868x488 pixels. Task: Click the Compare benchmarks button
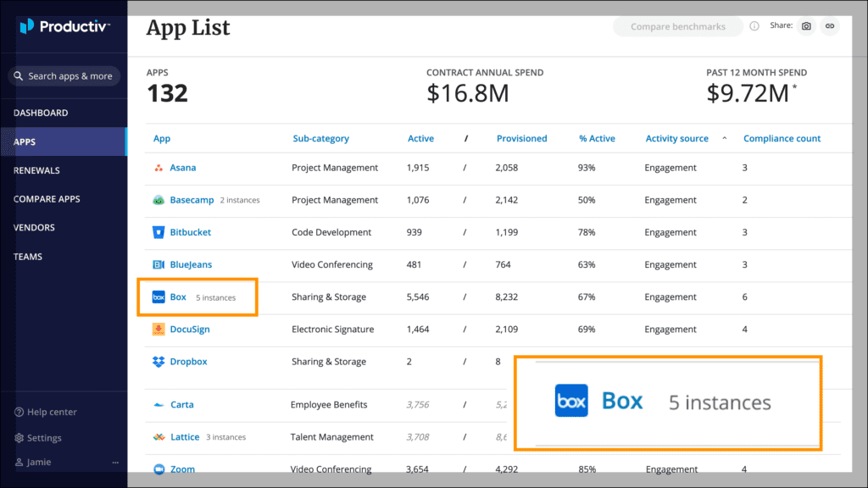click(677, 26)
